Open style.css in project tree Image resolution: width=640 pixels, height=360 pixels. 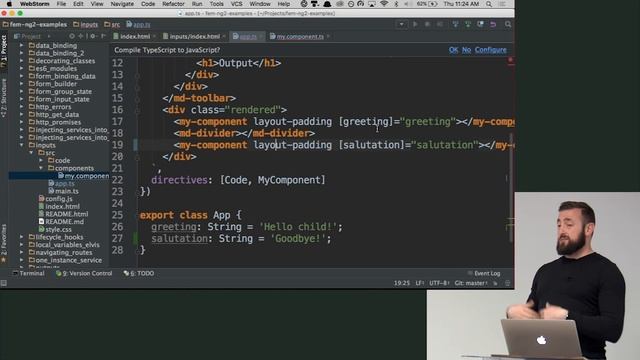pyautogui.click(x=55, y=229)
